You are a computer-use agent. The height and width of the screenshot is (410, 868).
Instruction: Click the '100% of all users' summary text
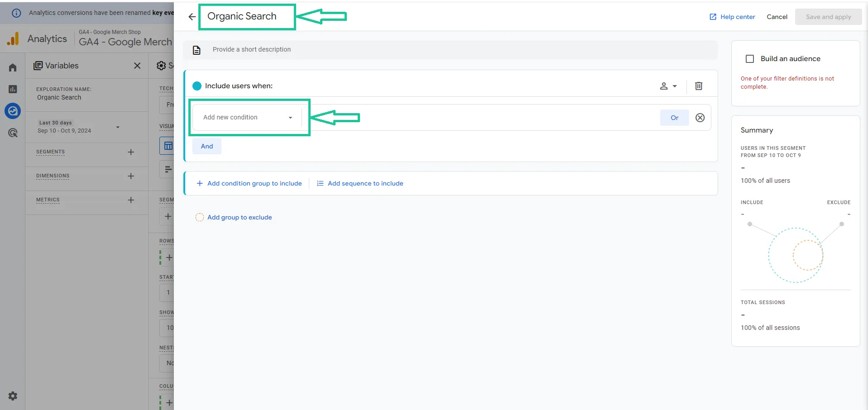pyautogui.click(x=765, y=181)
